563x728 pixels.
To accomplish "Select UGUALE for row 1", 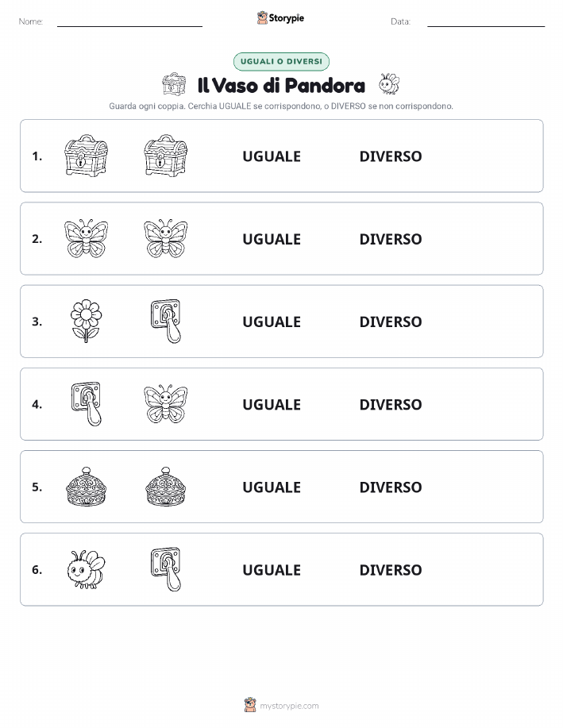I will 272,156.
